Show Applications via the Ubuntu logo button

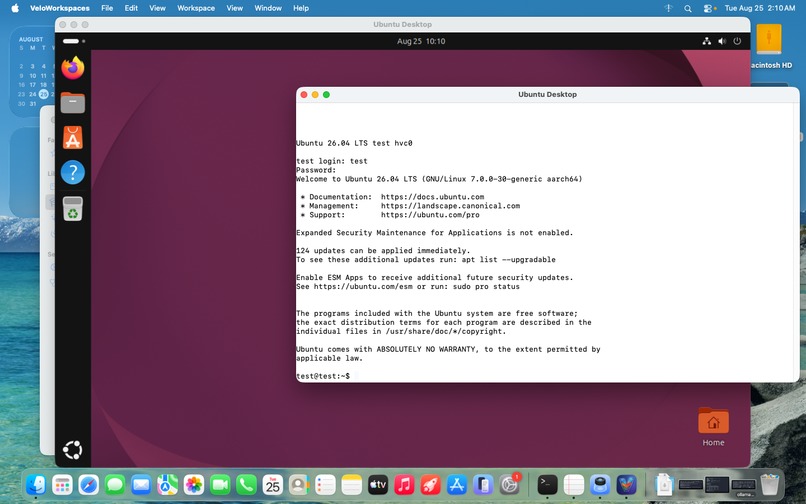[72, 449]
